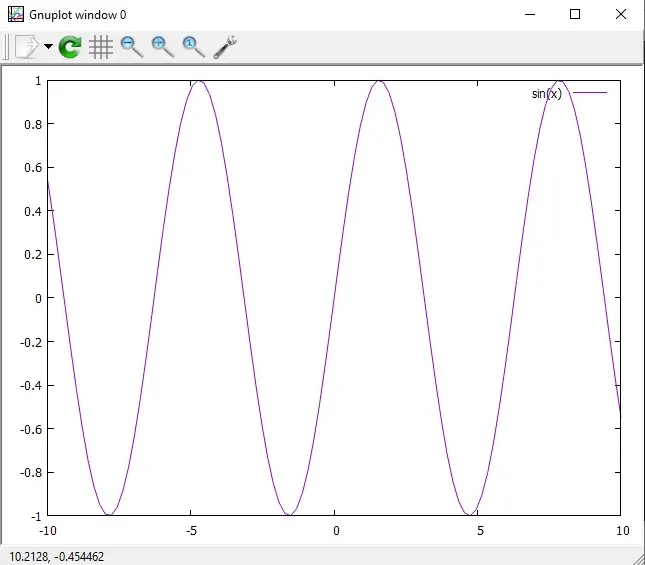Screen dimensions: 645x565
Task: Zoom out with the minus magnifier icon
Action: tap(132, 47)
